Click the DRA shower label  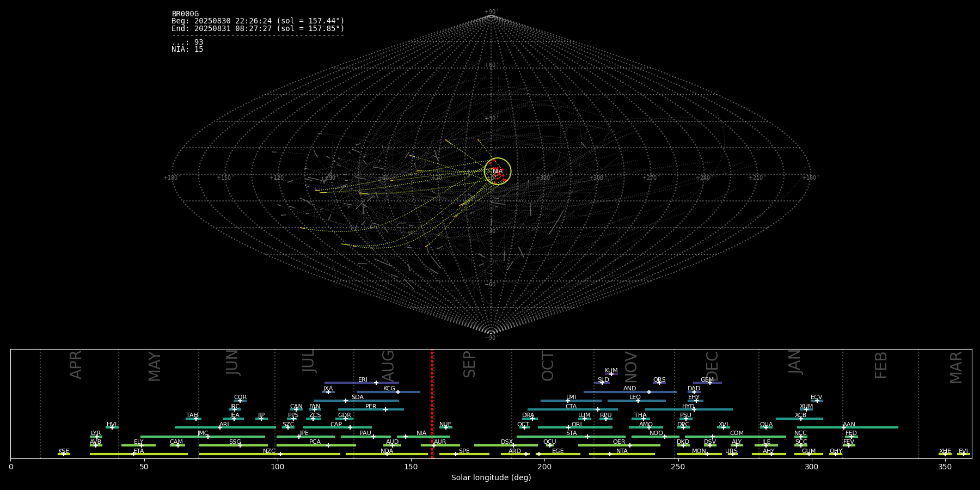pyautogui.click(x=528, y=415)
